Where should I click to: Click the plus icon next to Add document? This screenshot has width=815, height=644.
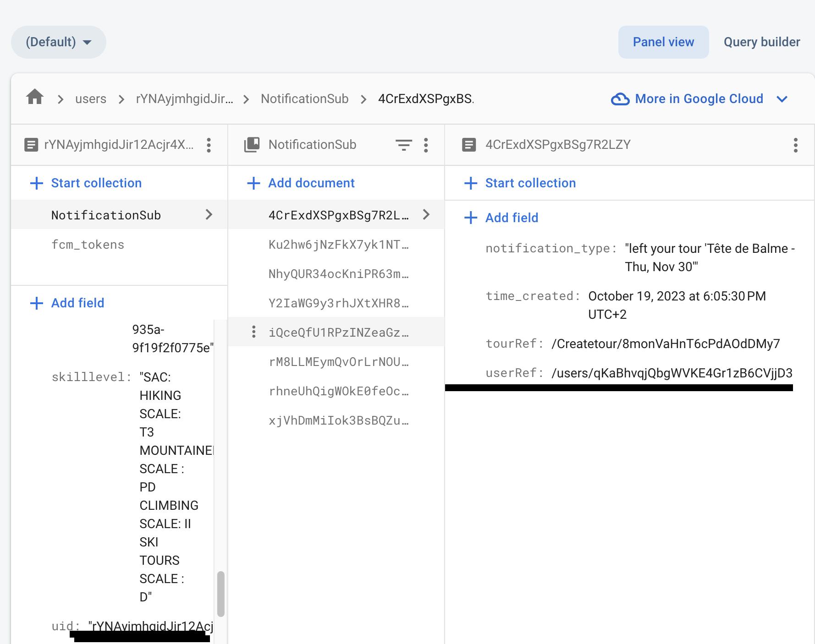253,183
